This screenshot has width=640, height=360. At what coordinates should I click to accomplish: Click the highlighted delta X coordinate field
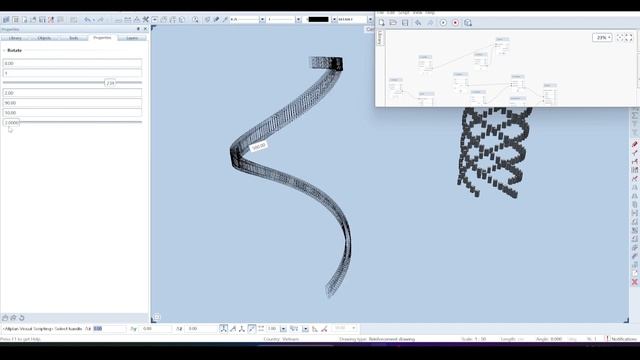coord(109,329)
